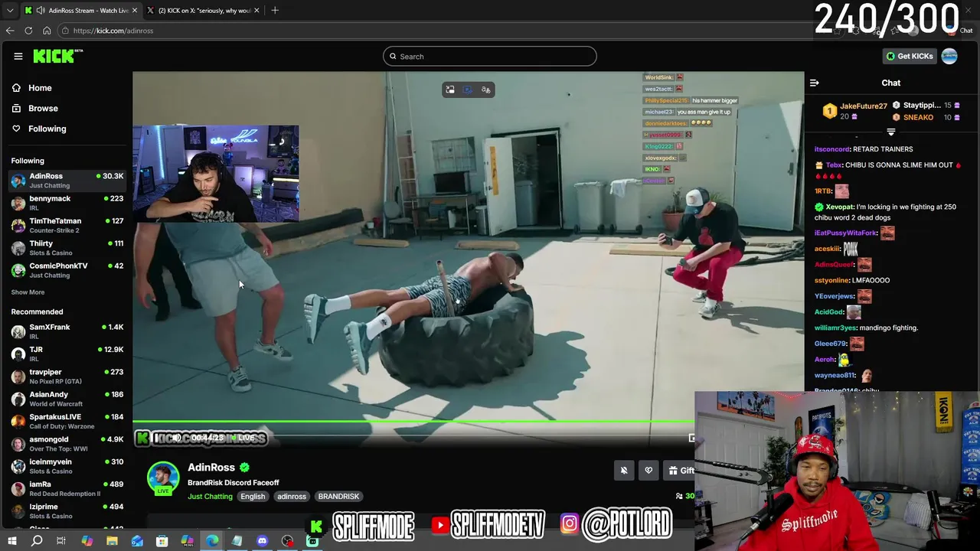Click the video progress bar

(x=413, y=421)
